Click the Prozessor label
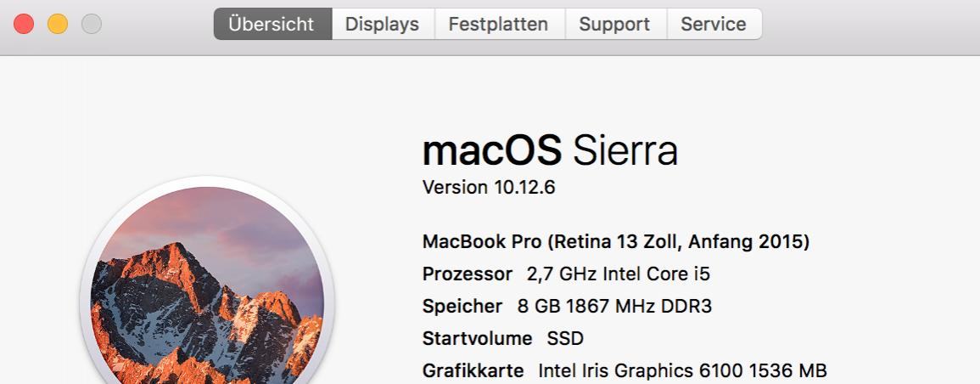Image resolution: width=980 pixels, height=384 pixels. coord(468,274)
